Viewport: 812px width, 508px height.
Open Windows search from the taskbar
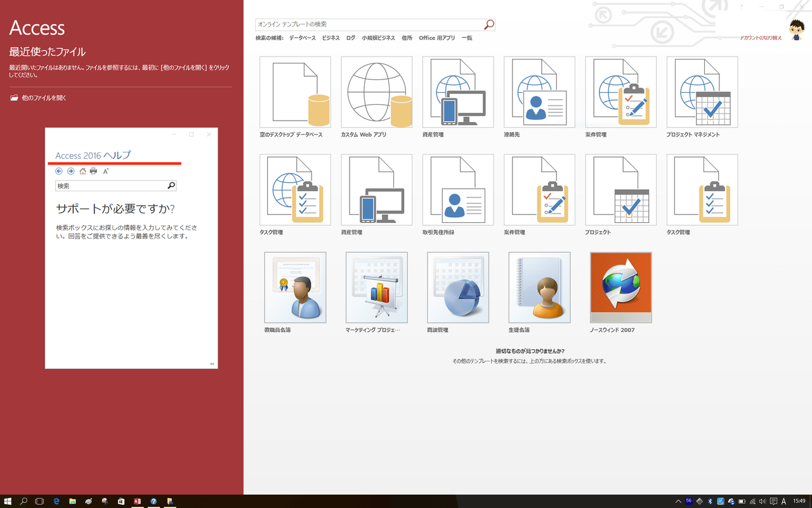point(24,501)
